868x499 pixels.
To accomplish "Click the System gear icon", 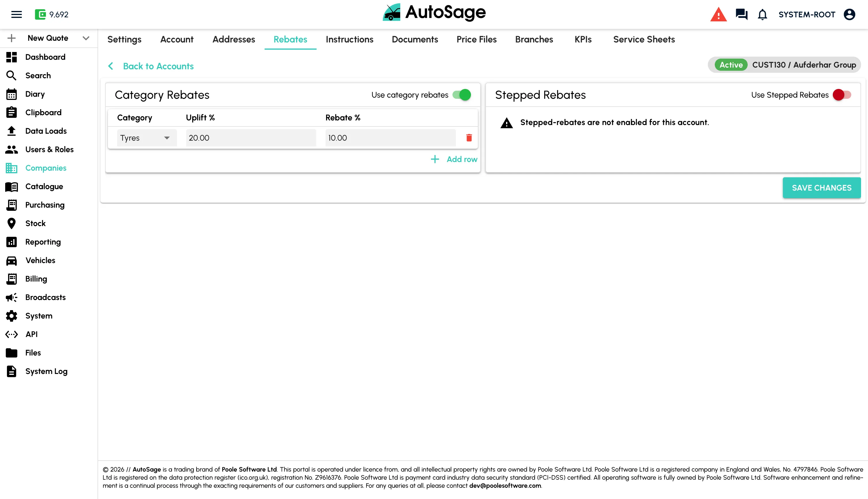I will point(11,316).
